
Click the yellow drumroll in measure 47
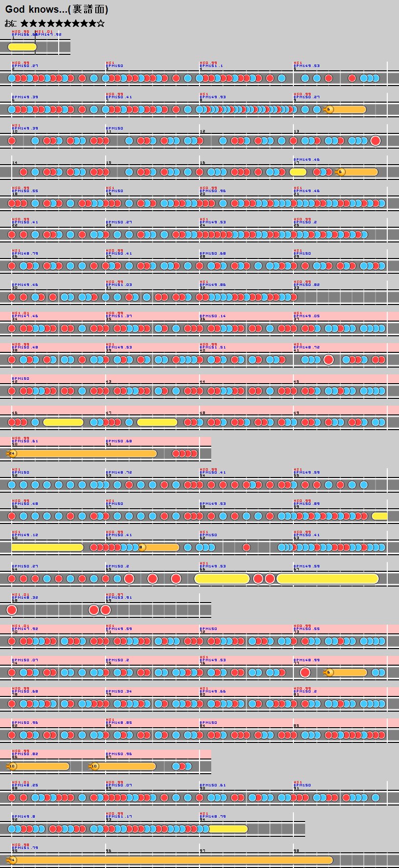pyautogui.click(x=157, y=422)
